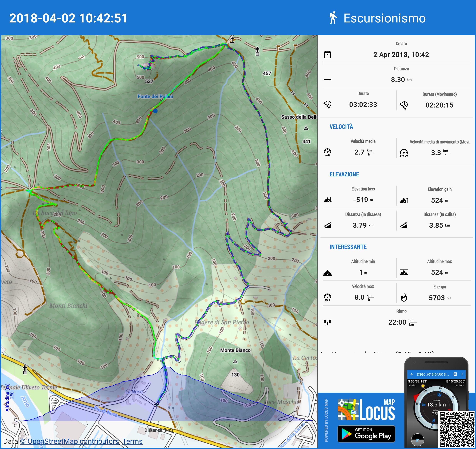Screen dimensions: 476x449
Task: Click the Locus Map logo
Action: point(366,409)
